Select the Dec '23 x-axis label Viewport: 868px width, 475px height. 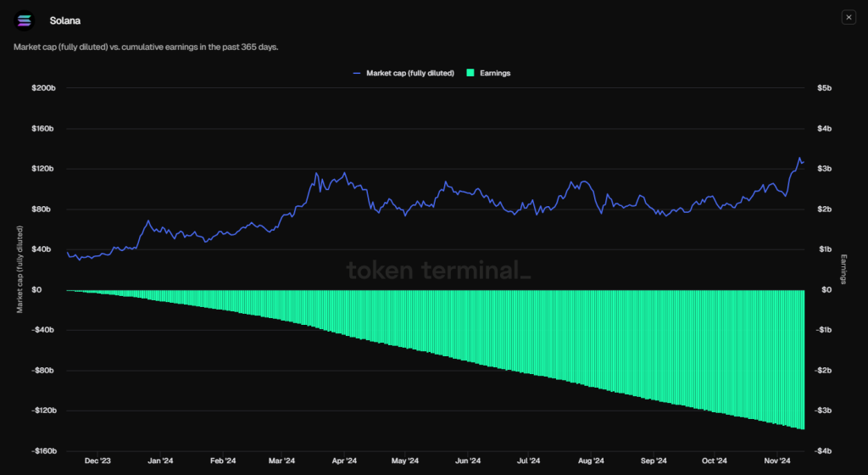pos(97,461)
